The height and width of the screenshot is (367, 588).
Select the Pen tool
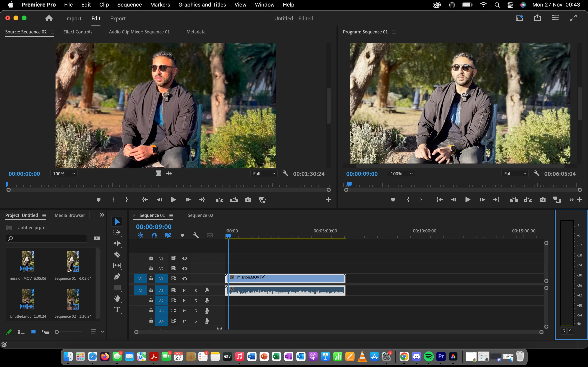(x=117, y=276)
